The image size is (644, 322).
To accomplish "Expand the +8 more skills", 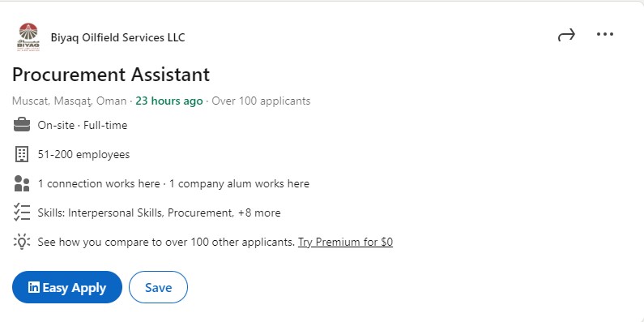I will [x=259, y=213].
